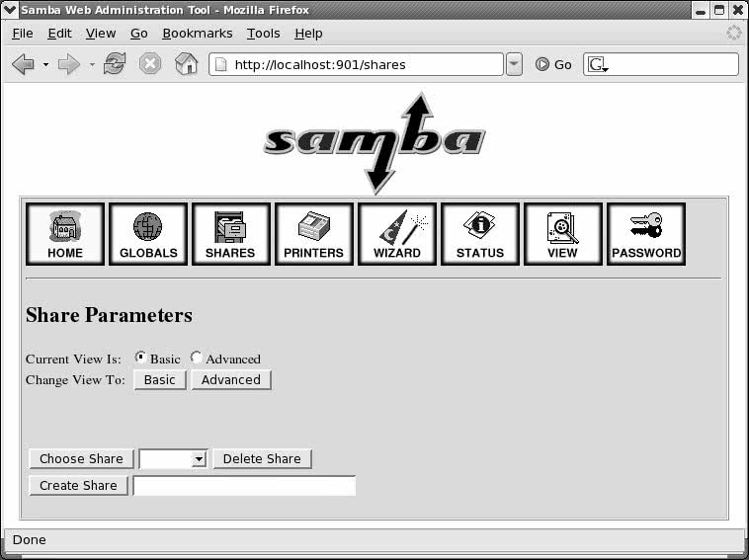Launch the WIZARD icon

coord(397,234)
